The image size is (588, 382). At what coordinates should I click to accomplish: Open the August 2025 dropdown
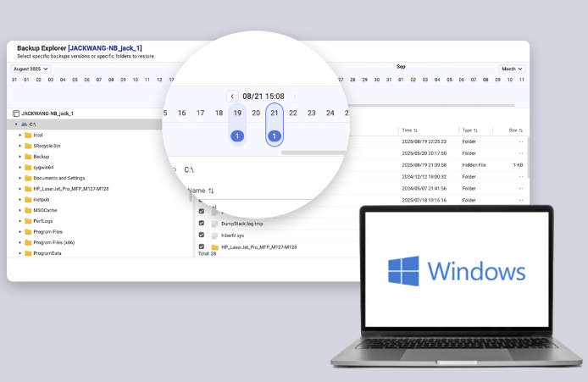31,69
